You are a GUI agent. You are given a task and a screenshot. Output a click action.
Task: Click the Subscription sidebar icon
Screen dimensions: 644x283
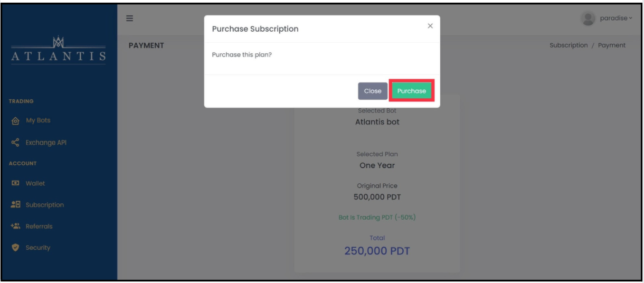15,205
